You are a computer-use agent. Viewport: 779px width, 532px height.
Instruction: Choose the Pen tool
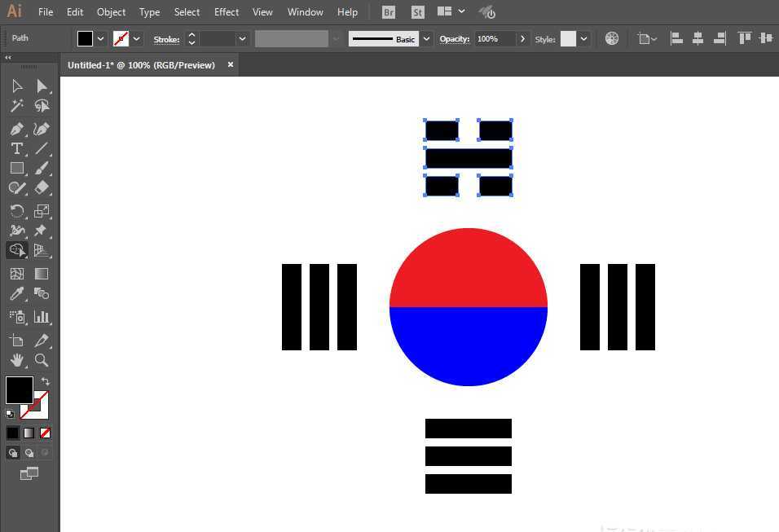point(17,129)
